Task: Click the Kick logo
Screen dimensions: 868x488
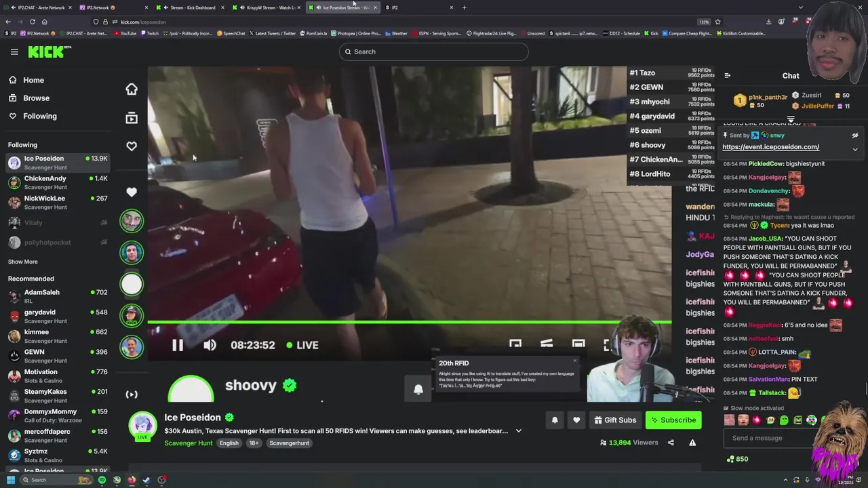Action: [x=50, y=52]
